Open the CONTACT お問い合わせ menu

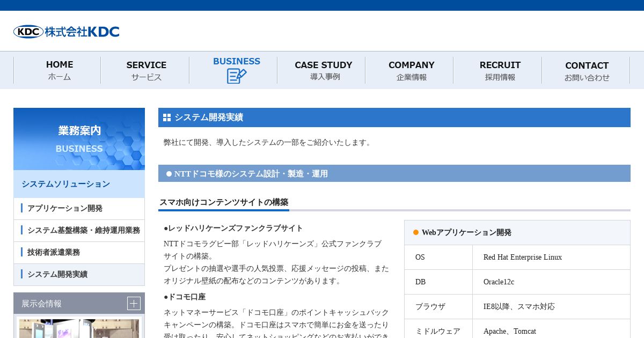coord(586,70)
